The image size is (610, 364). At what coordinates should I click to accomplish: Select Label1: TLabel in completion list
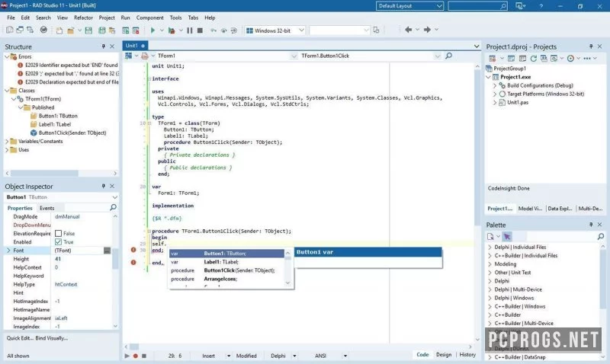coord(226,262)
